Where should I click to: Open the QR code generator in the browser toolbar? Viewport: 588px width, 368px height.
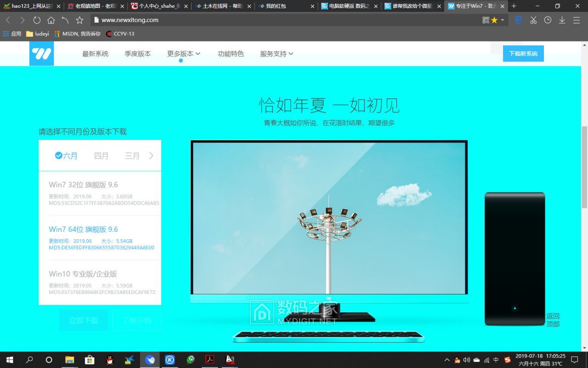pos(485,20)
